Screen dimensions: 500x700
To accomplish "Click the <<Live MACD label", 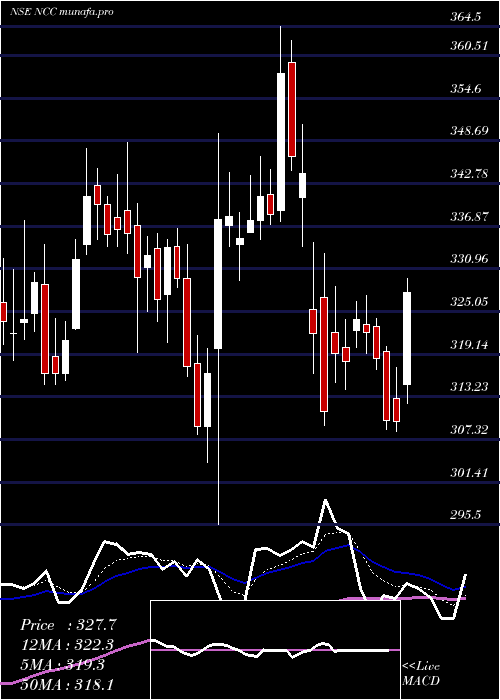I will 421,674.
